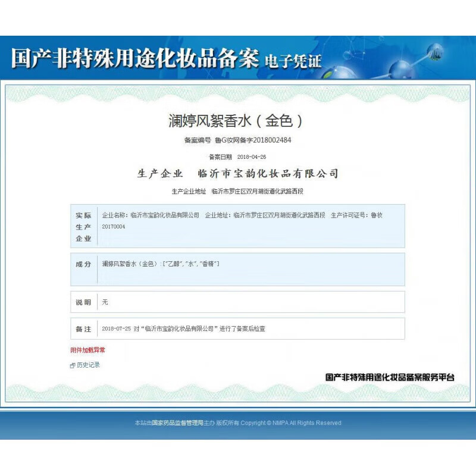
Task: Click the 备注 row label
Action: (x=83, y=328)
